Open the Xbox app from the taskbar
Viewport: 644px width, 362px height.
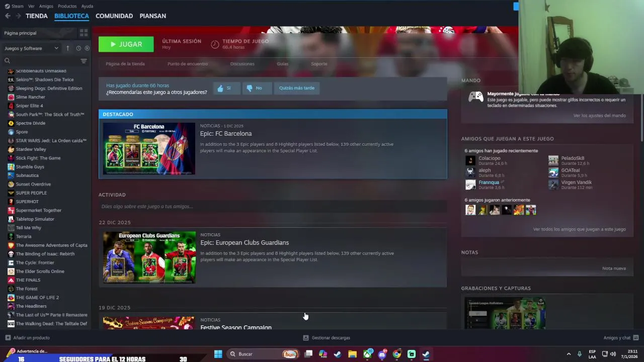click(x=367, y=354)
